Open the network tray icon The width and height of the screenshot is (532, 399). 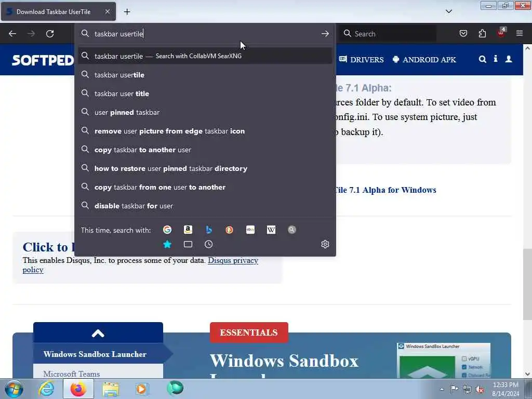(x=467, y=390)
